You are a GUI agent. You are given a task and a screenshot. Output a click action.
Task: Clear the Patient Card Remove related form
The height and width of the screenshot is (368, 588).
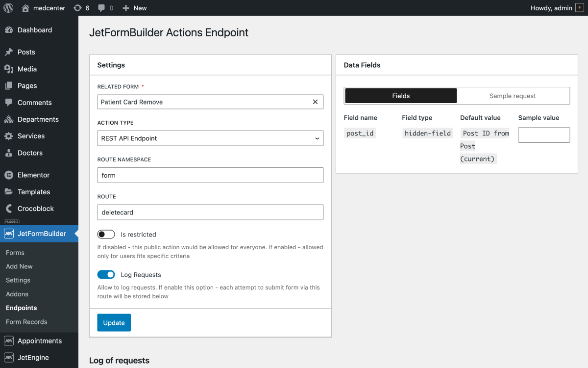tap(315, 102)
